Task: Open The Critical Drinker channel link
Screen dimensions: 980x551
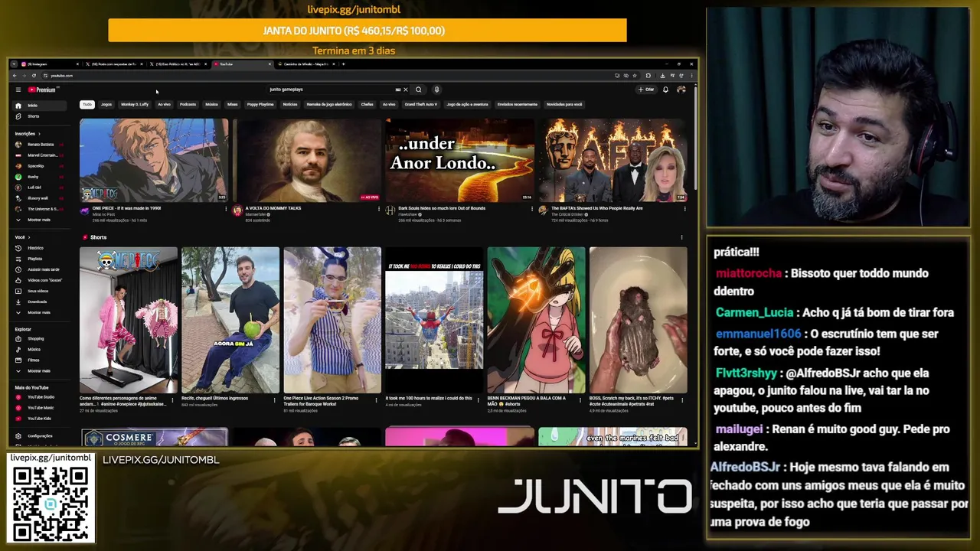Action: 567,214
